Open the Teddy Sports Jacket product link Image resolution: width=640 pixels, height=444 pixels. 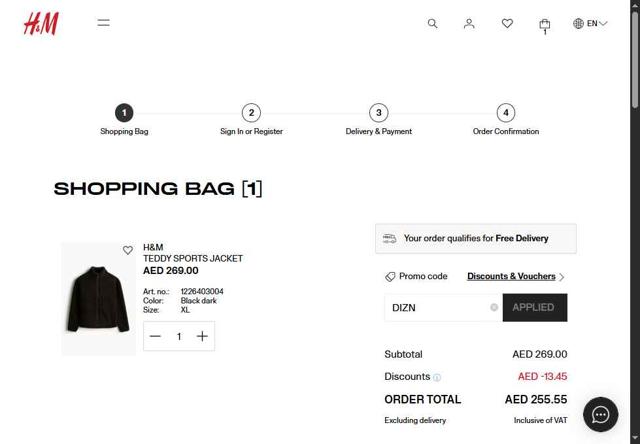(x=193, y=258)
